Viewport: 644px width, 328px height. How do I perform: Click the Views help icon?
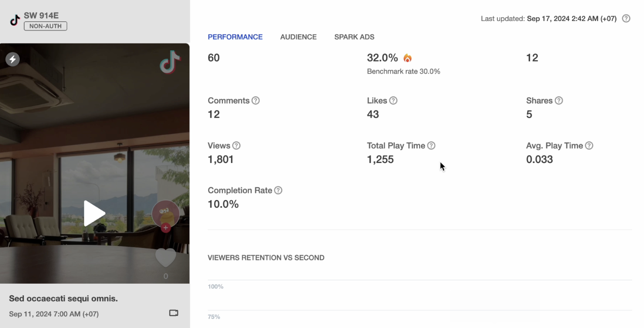tap(236, 146)
